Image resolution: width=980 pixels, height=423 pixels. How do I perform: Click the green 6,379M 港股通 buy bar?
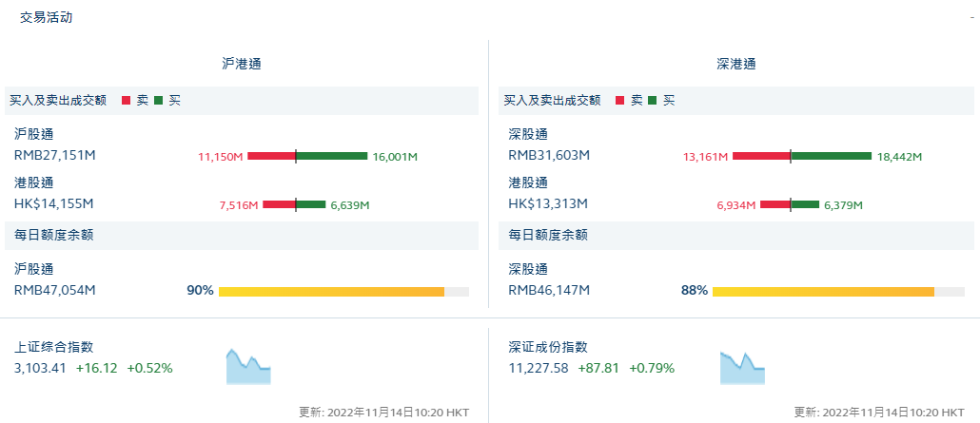805,204
